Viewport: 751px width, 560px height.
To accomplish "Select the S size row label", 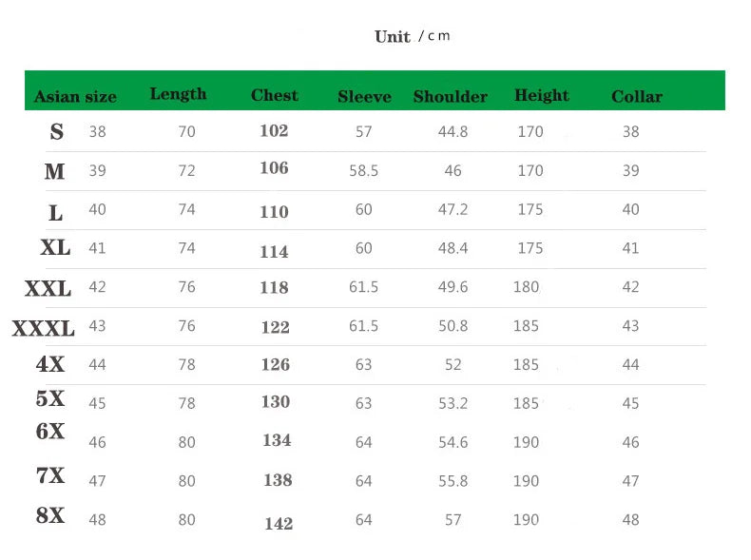I will (56, 132).
